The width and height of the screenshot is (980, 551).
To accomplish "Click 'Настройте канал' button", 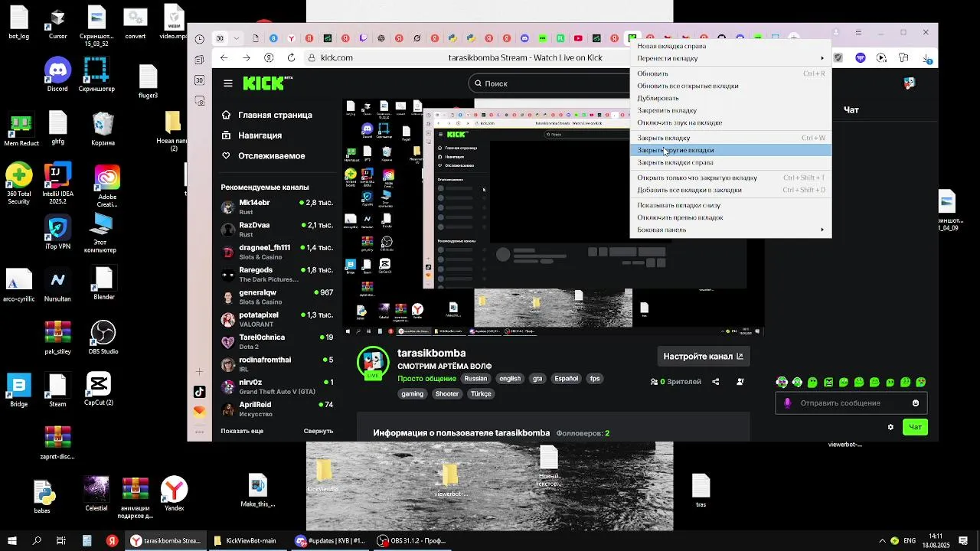I will pos(703,356).
